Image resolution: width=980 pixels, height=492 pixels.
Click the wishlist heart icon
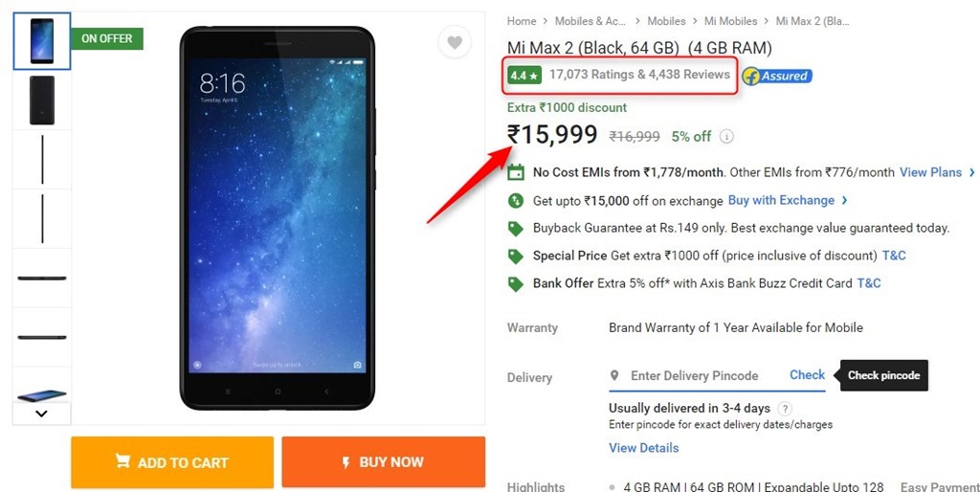[455, 42]
